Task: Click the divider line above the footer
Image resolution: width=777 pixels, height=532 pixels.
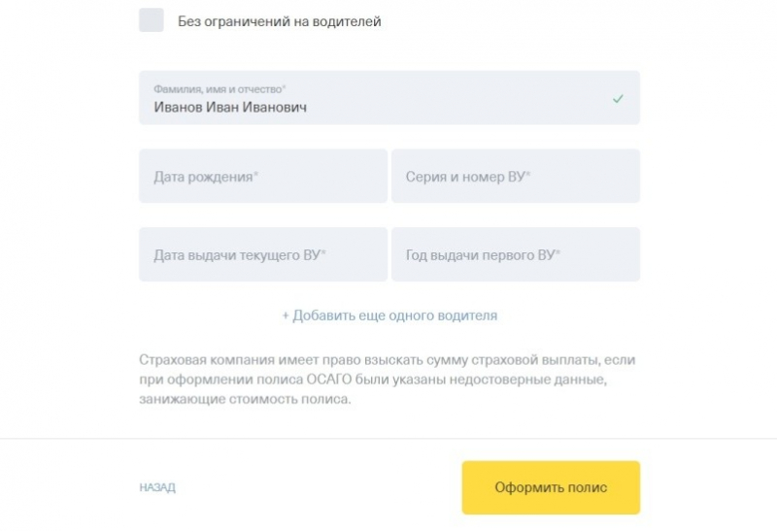Action: pos(388,439)
